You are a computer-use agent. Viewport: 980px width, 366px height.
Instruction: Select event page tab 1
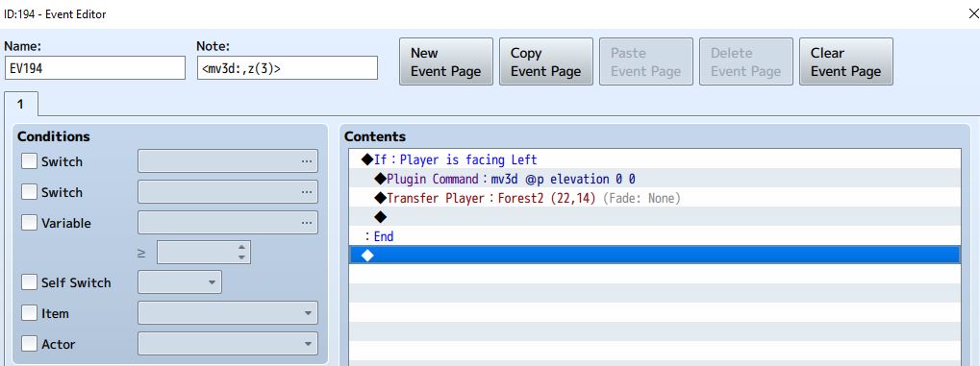pos(20,105)
